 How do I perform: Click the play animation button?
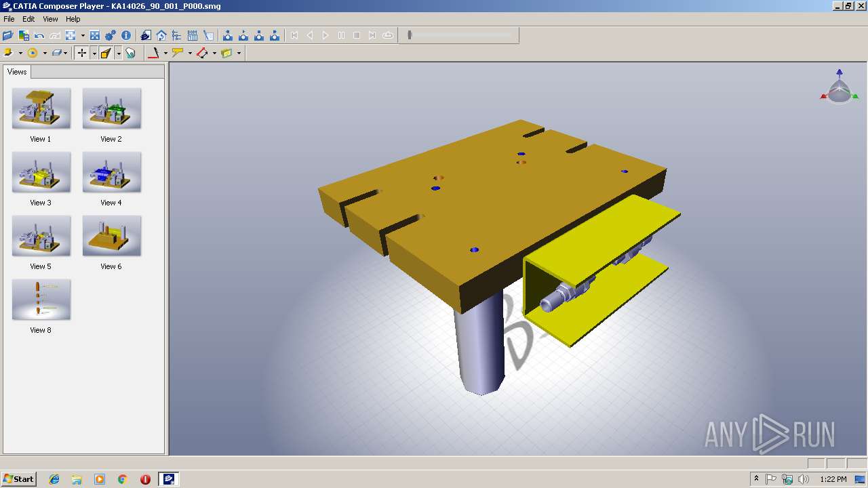coord(325,35)
